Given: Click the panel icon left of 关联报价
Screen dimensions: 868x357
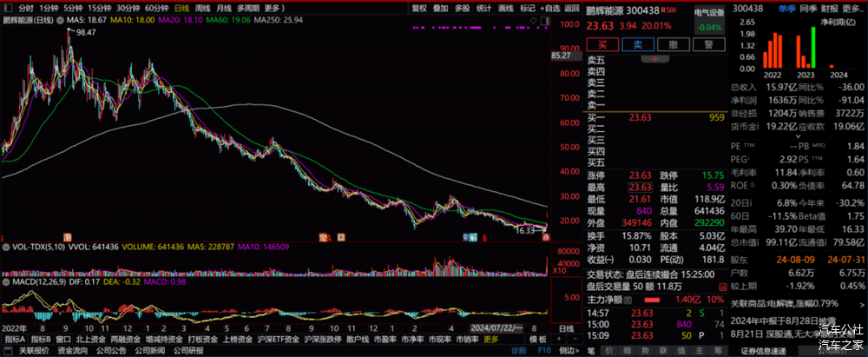Looking at the screenshot, I should (x=8, y=351).
